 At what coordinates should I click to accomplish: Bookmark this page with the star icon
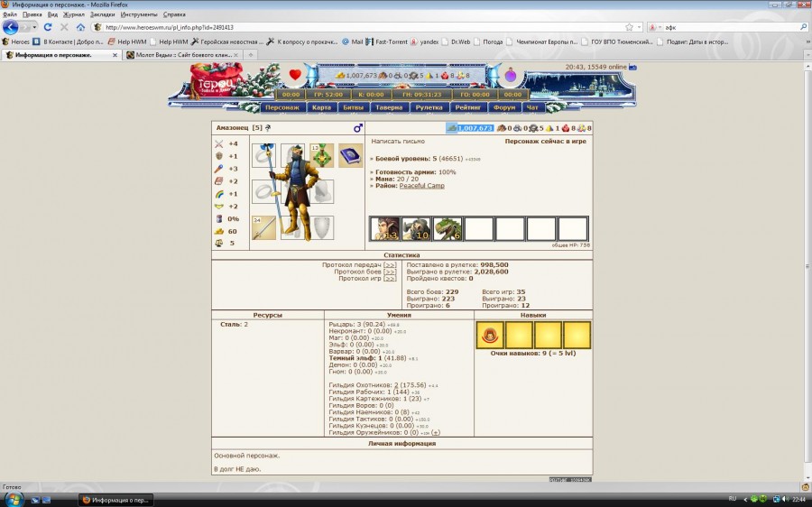click(x=629, y=27)
